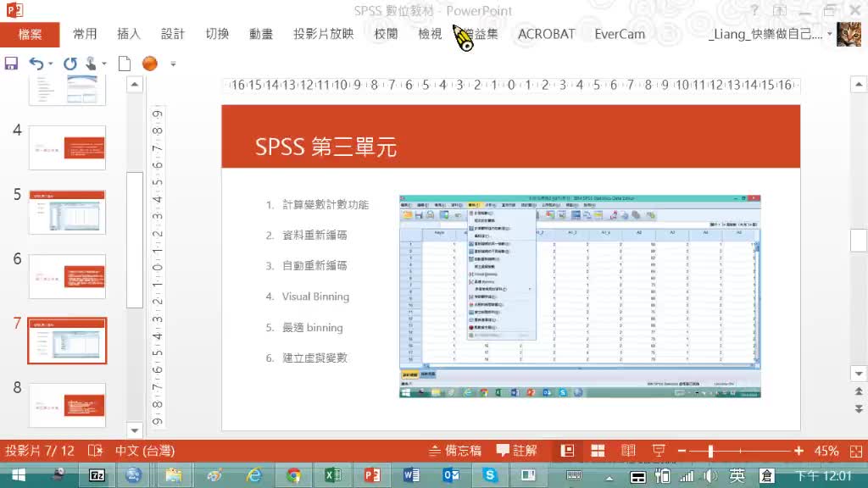Click the 45% zoom level button
868x488 pixels.
pyautogui.click(x=826, y=451)
